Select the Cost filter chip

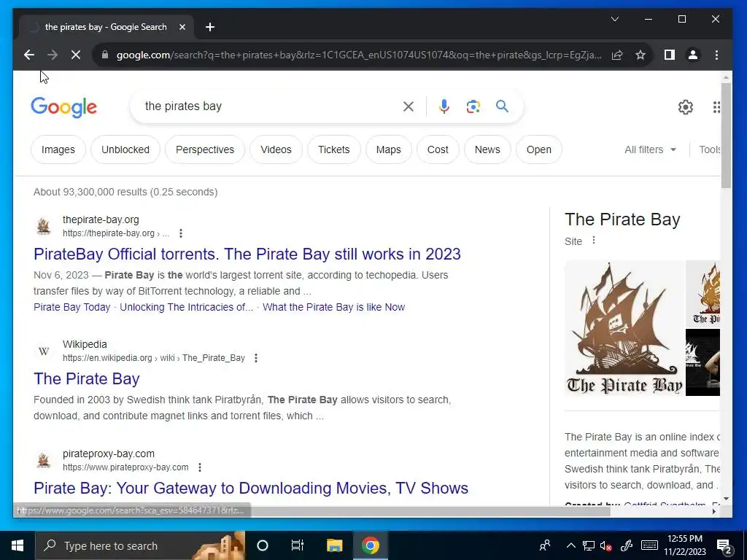pos(438,149)
